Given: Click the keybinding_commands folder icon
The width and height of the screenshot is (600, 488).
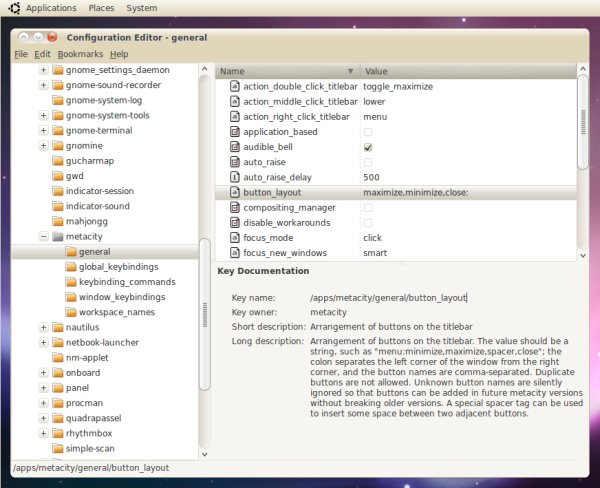Looking at the screenshot, I should click(71, 282).
